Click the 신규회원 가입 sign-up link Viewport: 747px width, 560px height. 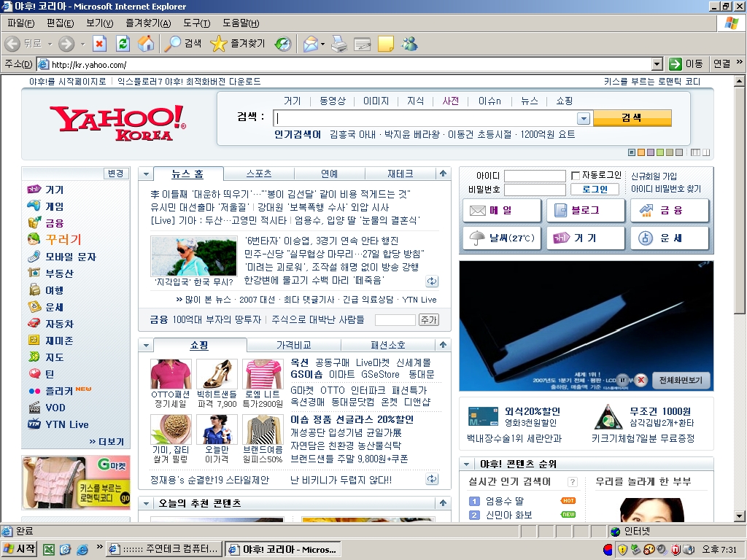click(654, 176)
